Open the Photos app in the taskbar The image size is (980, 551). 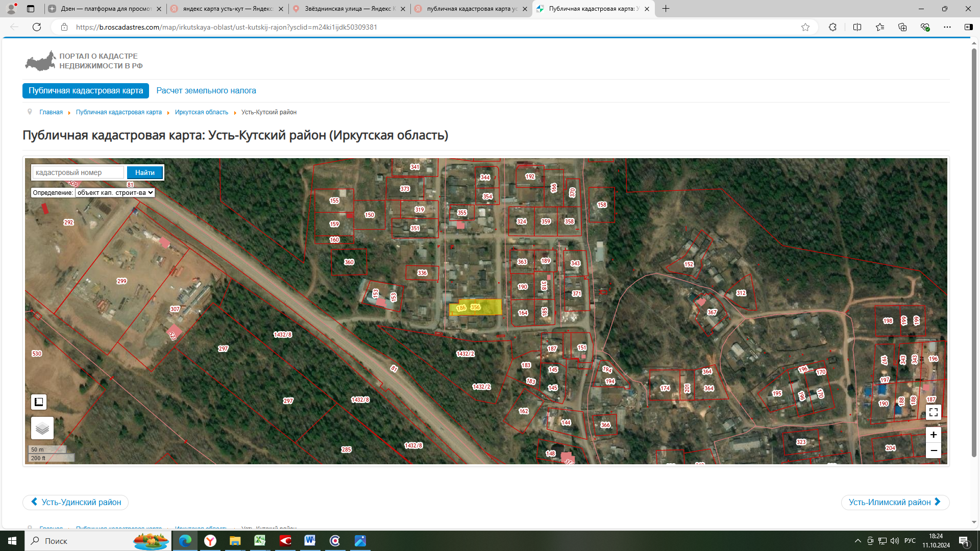click(x=360, y=541)
